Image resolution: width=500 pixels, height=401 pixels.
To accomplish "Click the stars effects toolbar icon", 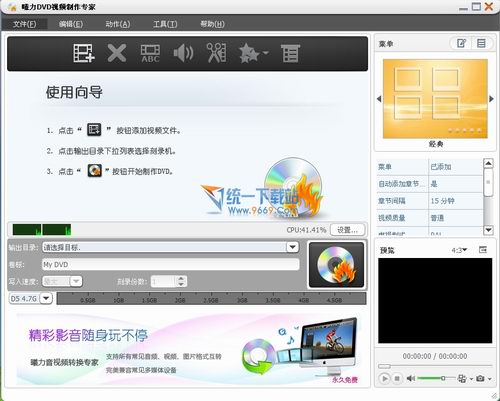I will (249, 53).
